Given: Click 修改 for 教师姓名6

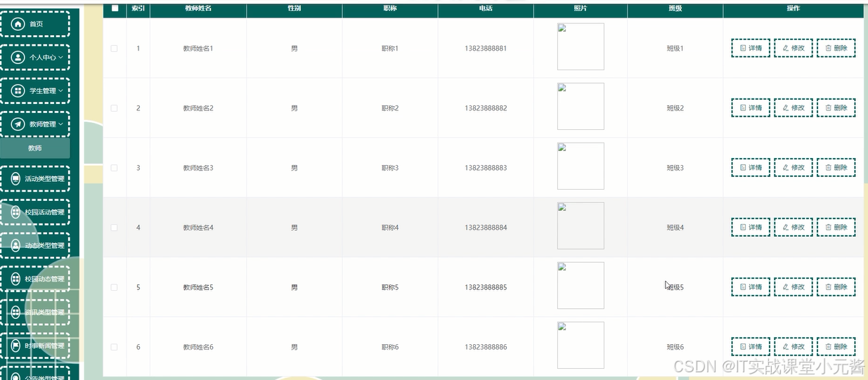Looking at the screenshot, I should click(793, 347).
